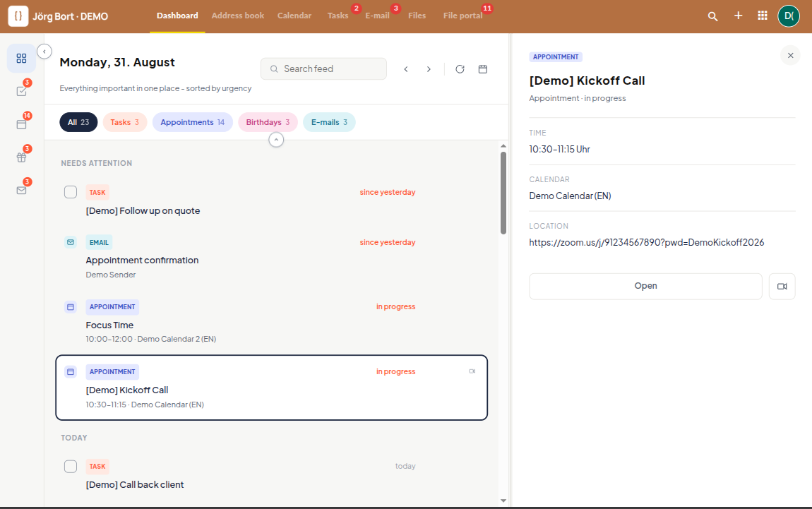
Task: Filter feed by Birthdays chip
Action: point(268,122)
